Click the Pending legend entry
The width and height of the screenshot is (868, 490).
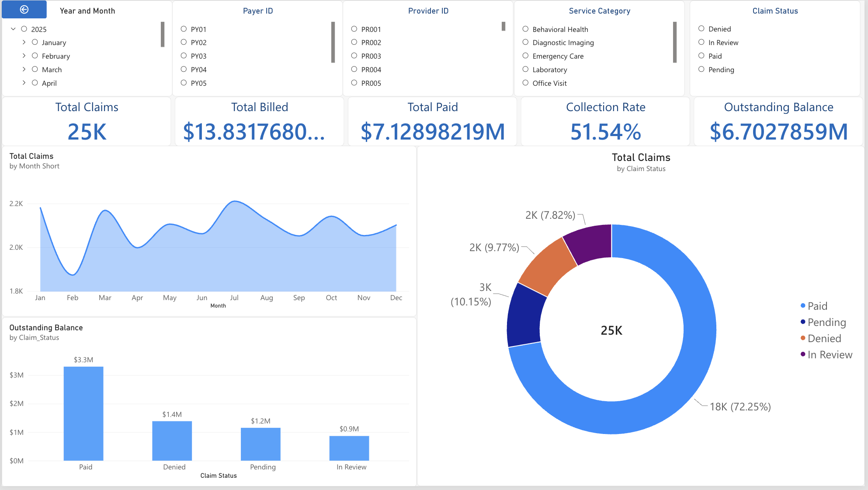(x=823, y=322)
